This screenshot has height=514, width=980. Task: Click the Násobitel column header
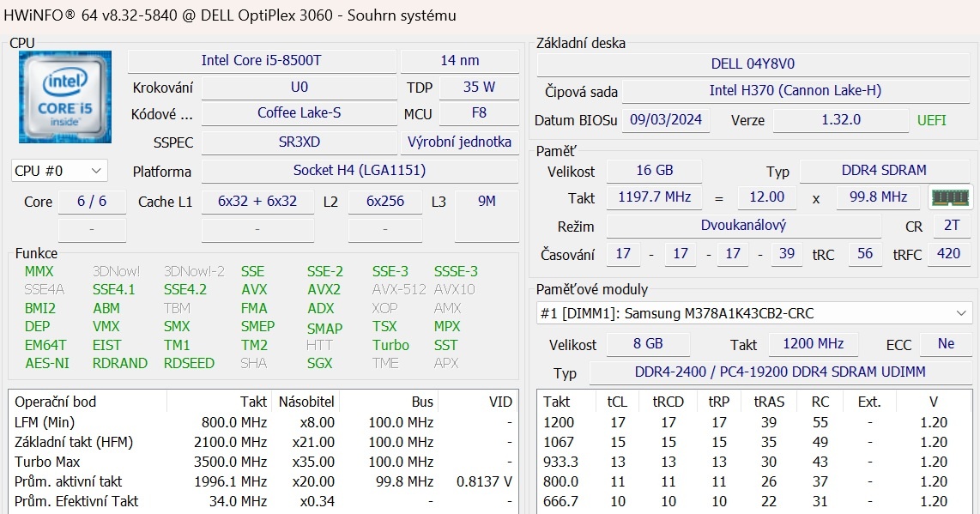tap(305, 402)
